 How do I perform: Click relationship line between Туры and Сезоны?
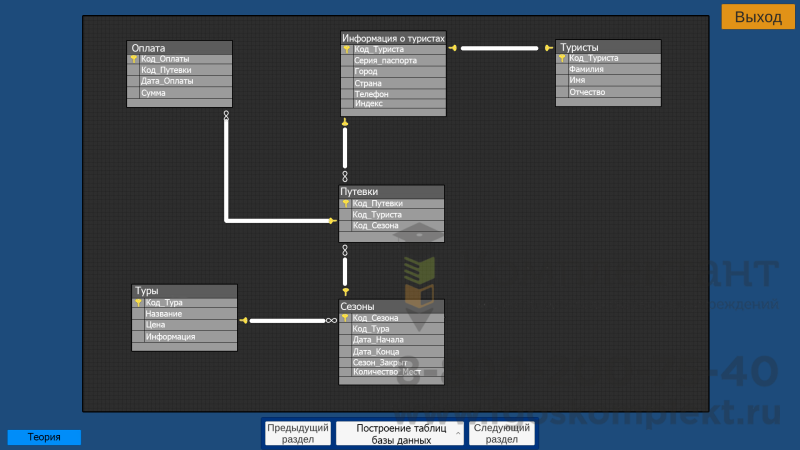(x=285, y=321)
